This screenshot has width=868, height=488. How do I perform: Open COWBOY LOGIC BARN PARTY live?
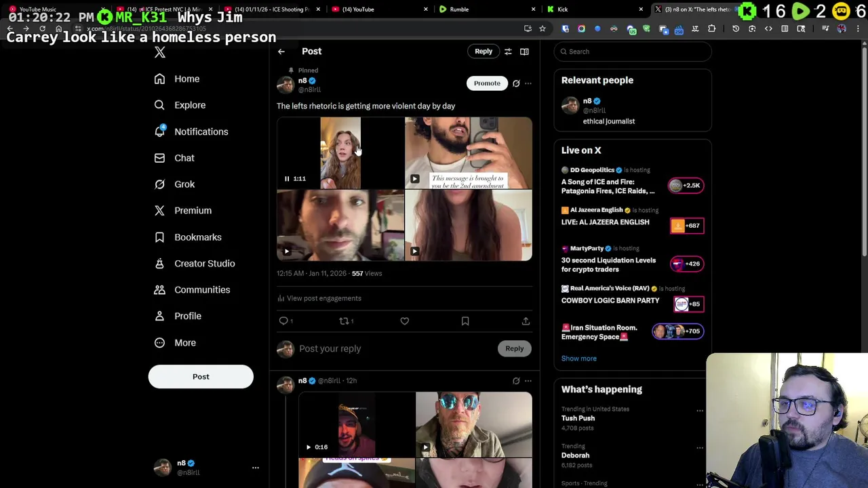pyautogui.click(x=633, y=300)
